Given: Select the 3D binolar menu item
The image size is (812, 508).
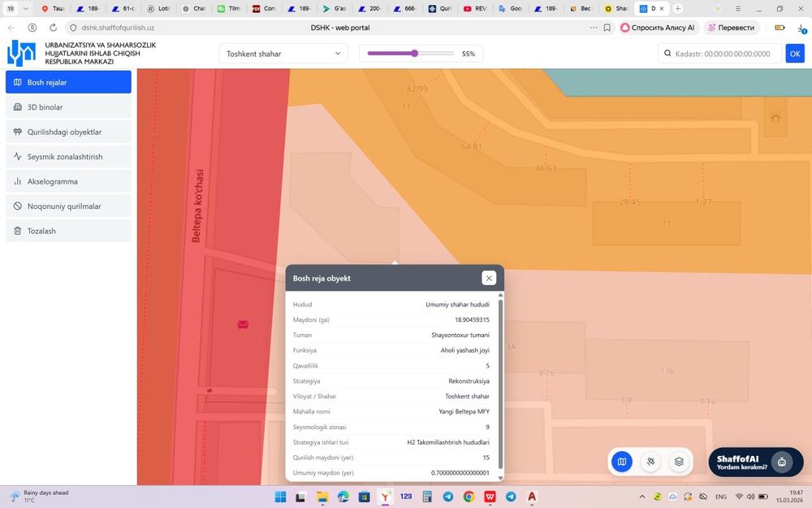Looking at the screenshot, I should (x=68, y=107).
